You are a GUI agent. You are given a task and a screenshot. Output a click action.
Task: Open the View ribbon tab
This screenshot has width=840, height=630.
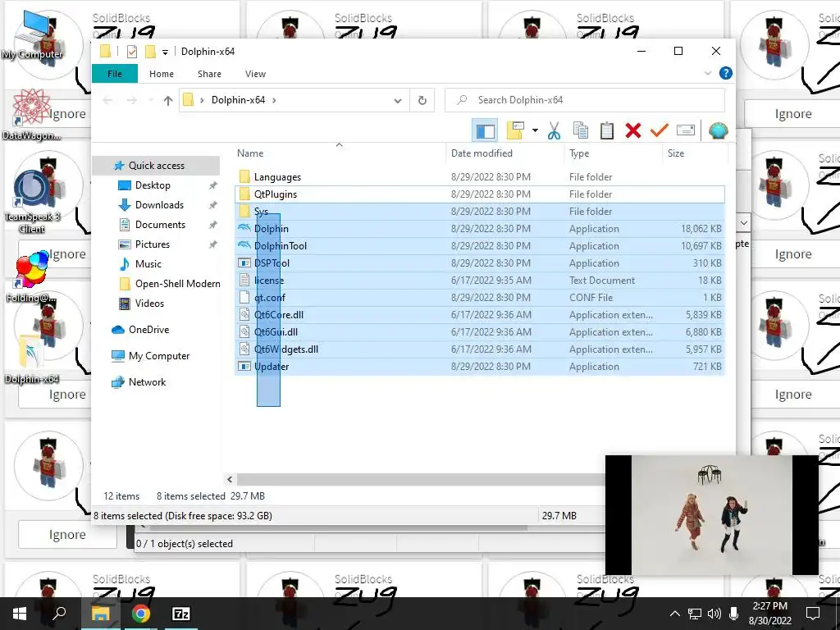[256, 74]
